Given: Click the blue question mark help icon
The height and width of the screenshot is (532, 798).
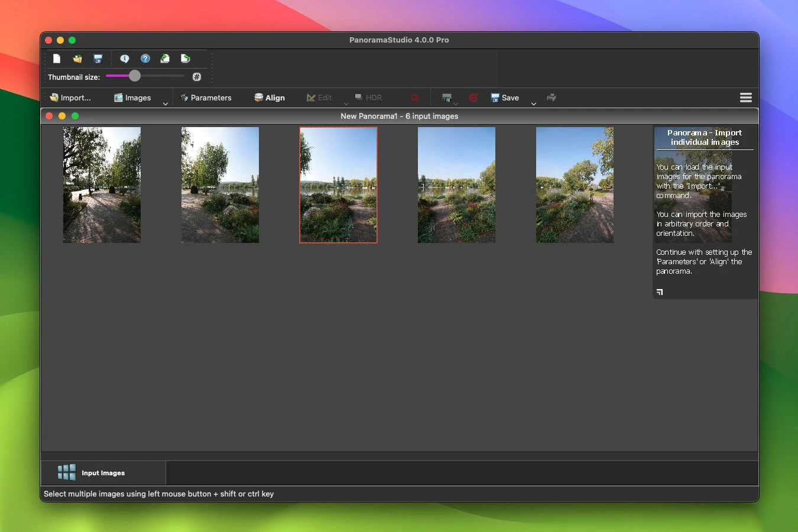Looking at the screenshot, I should pos(145,59).
